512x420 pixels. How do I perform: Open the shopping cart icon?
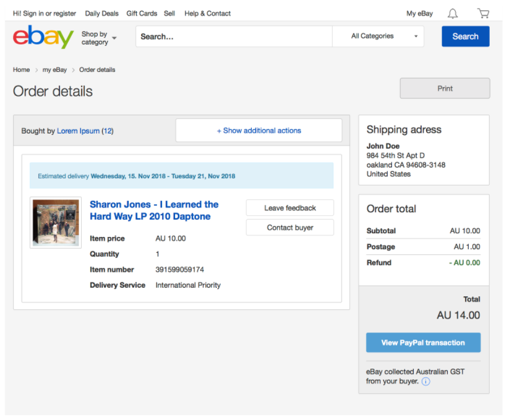pyautogui.click(x=483, y=13)
